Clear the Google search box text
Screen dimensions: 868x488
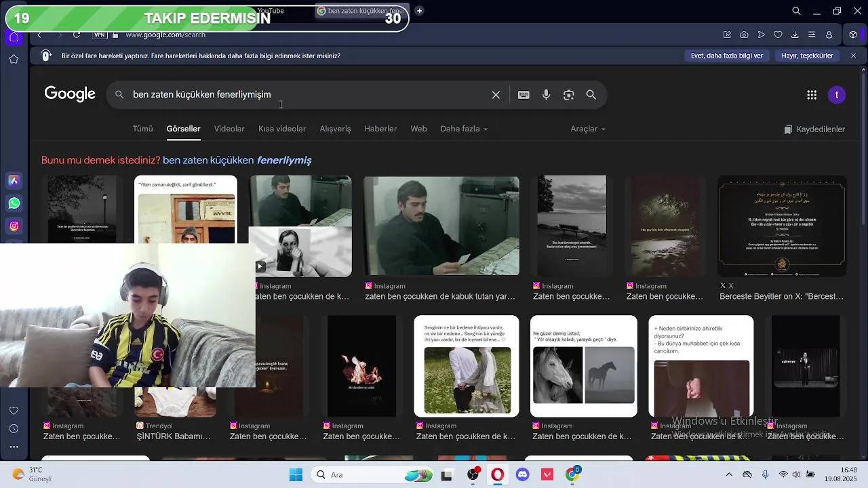pos(496,95)
